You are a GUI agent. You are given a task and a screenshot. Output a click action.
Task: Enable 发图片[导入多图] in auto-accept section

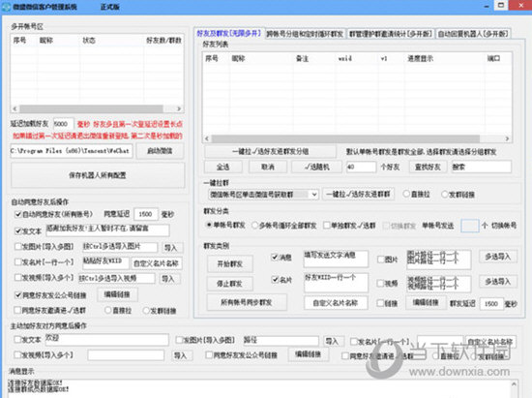(x=18, y=246)
